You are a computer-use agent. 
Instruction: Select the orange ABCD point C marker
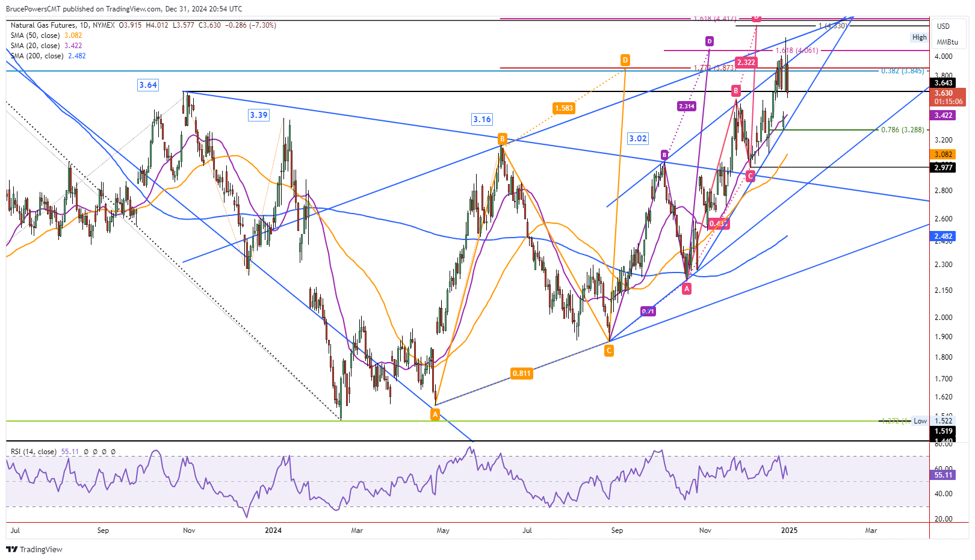(x=609, y=351)
